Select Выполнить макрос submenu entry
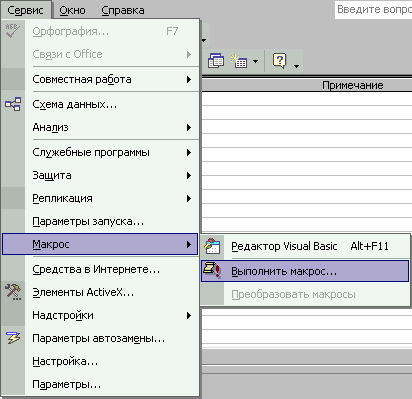Viewport: 412px width, 399px height. click(305, 271)
